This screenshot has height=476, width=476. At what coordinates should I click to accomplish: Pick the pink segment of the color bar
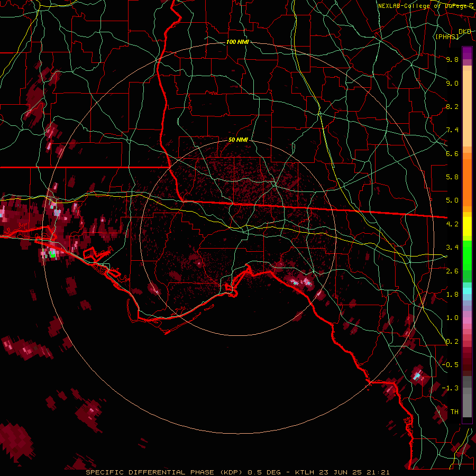pyautogui.click(x=467, y=321)
